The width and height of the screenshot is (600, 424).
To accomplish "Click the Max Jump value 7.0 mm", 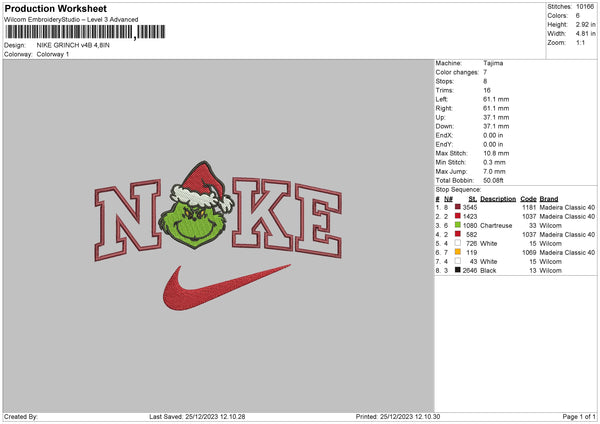I will (494, 171).
